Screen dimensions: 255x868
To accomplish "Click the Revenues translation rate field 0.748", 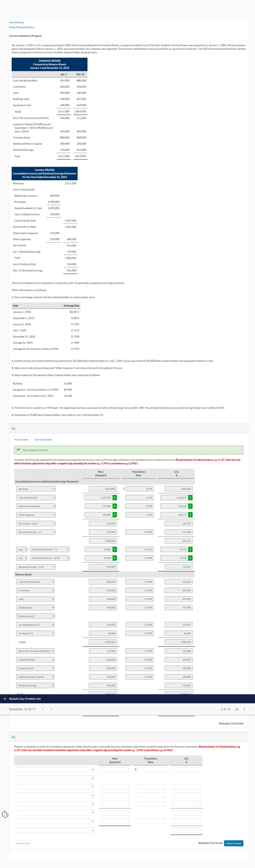I will pyautogui.click(x=140, y=489).
